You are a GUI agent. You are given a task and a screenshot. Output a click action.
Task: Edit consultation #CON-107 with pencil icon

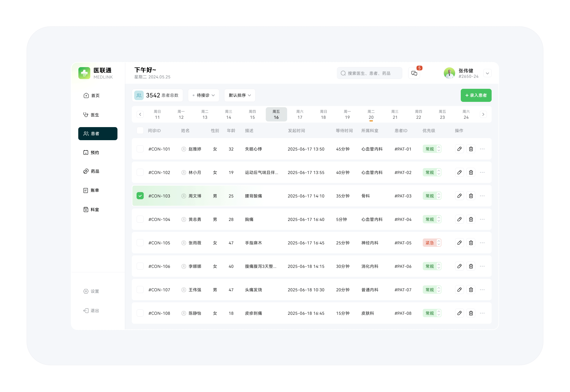pos(459,290)
